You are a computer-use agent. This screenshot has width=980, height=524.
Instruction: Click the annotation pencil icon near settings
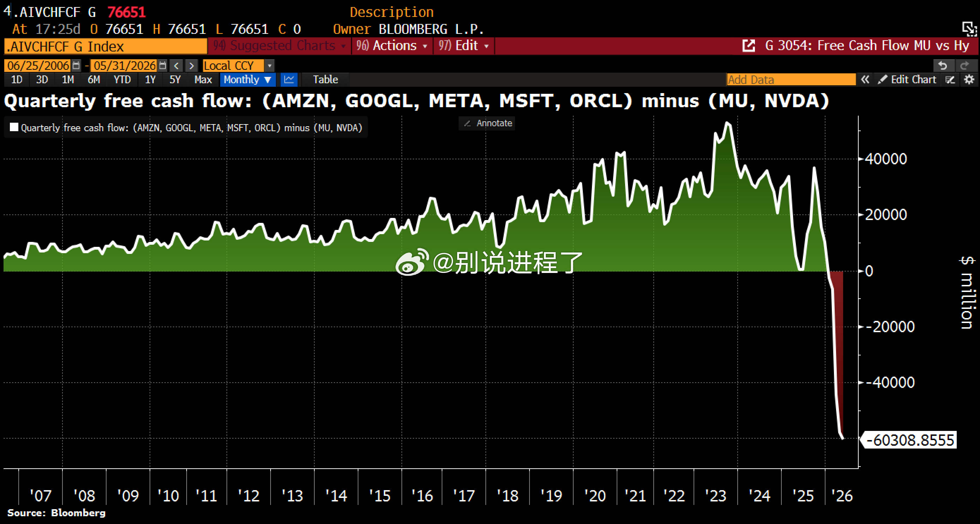click(950, 79)
